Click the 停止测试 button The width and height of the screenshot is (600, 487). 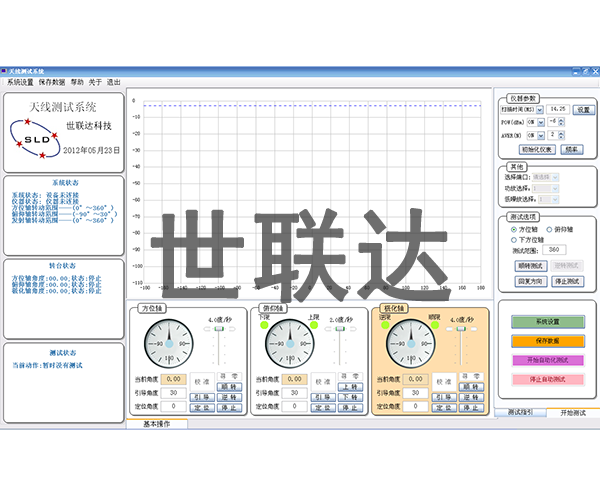click(567, 282)
